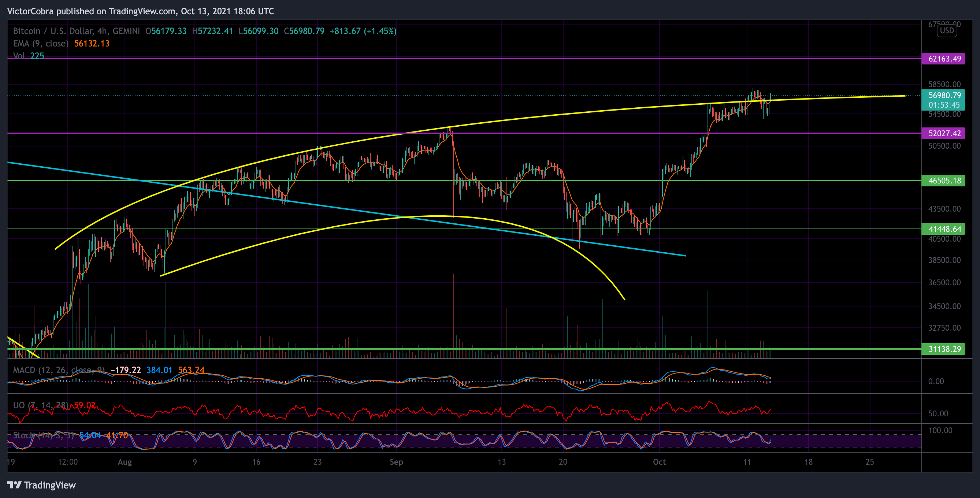Screen dimensions: 980x498
Task: Click the Stoch (14, 3, 3) legend
Action: 43,435
